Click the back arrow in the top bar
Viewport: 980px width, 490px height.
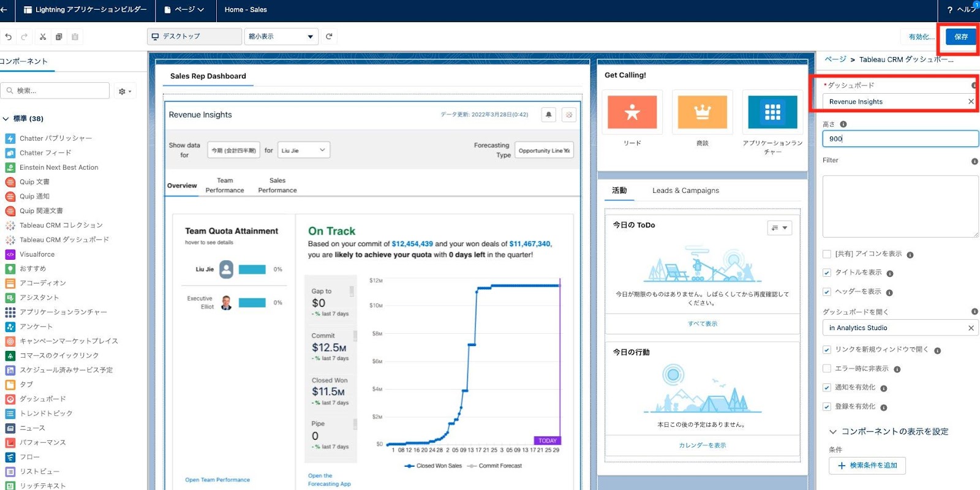[x=4, y=10]
